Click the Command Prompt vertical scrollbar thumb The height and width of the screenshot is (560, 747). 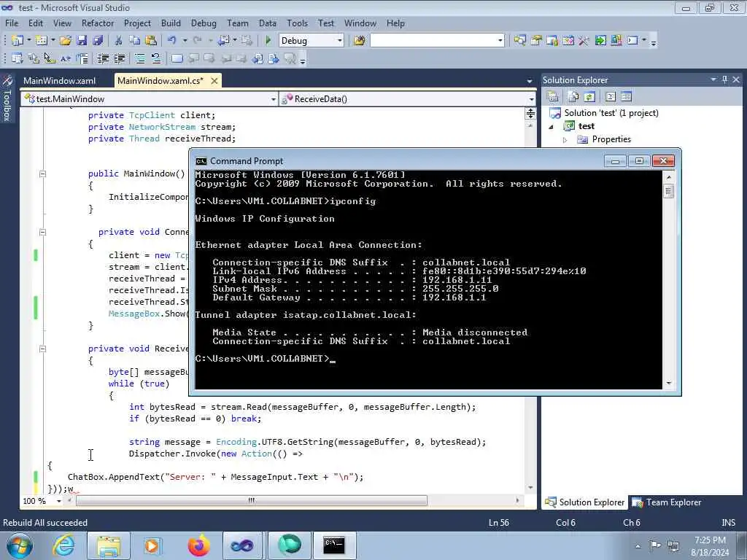coord(668,192)
